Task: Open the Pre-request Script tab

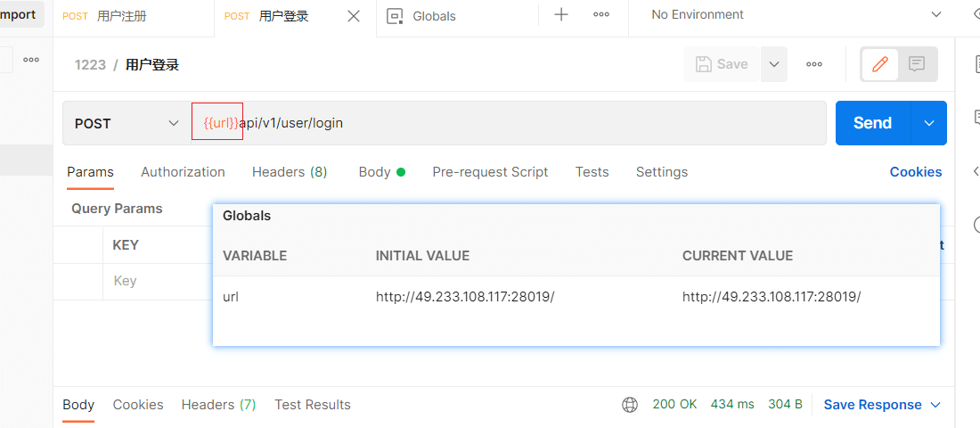Action: [x=490, y=172]
